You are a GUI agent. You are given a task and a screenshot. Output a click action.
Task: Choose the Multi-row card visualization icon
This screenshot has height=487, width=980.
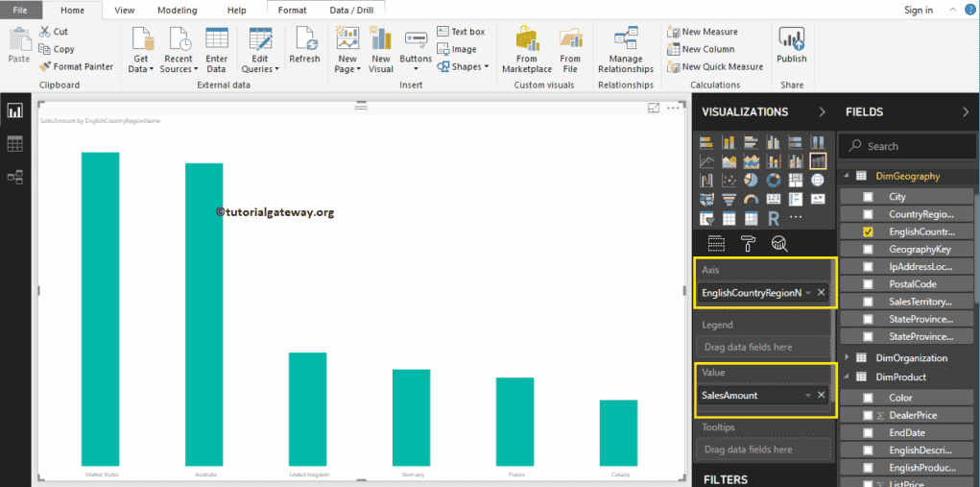pyautogui.click(x=795, y=200)
